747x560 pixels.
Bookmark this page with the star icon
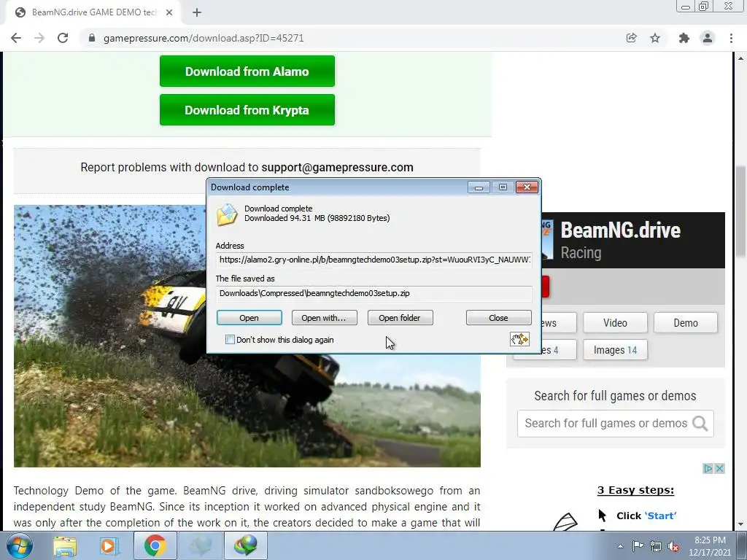pos(655,38)
